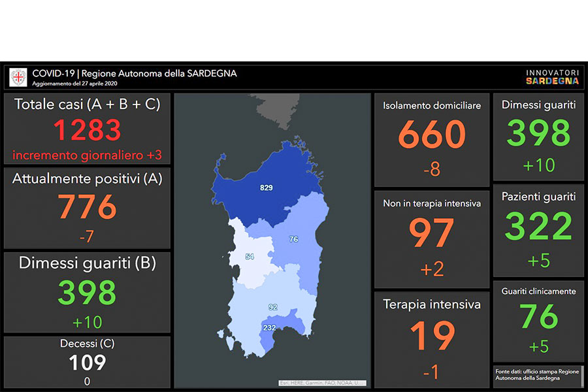Select the Isolamento domiciliare value 660

coord(431,135)
